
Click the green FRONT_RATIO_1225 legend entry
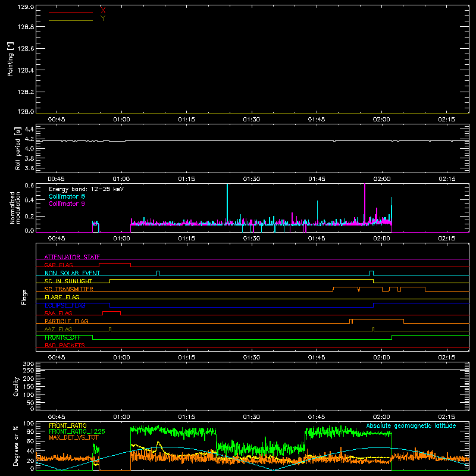(x=77, y=431)
